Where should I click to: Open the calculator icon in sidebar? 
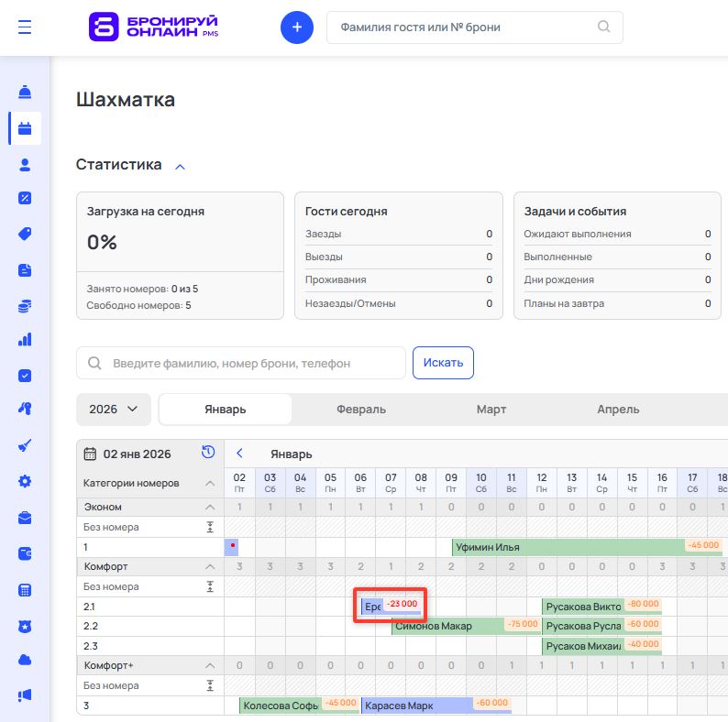tap(25, 589)
